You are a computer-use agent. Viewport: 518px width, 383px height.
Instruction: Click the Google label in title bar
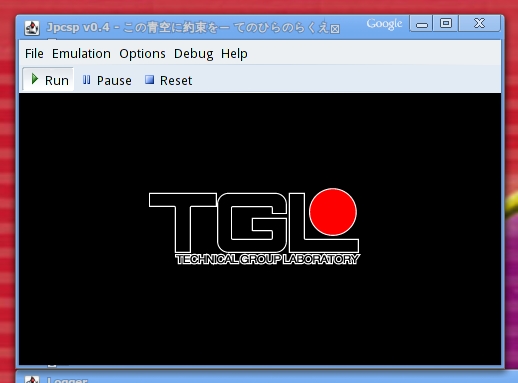click(384, 24)
